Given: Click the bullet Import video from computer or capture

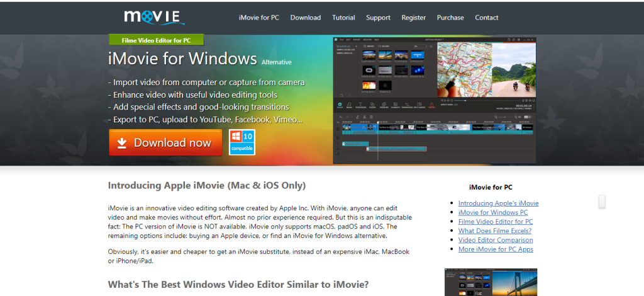Looking at the screenshot, I should (x=206, y=83).
